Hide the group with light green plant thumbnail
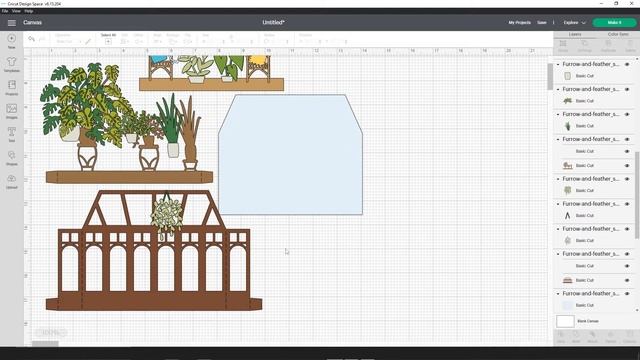 click(x=627, y=179)
